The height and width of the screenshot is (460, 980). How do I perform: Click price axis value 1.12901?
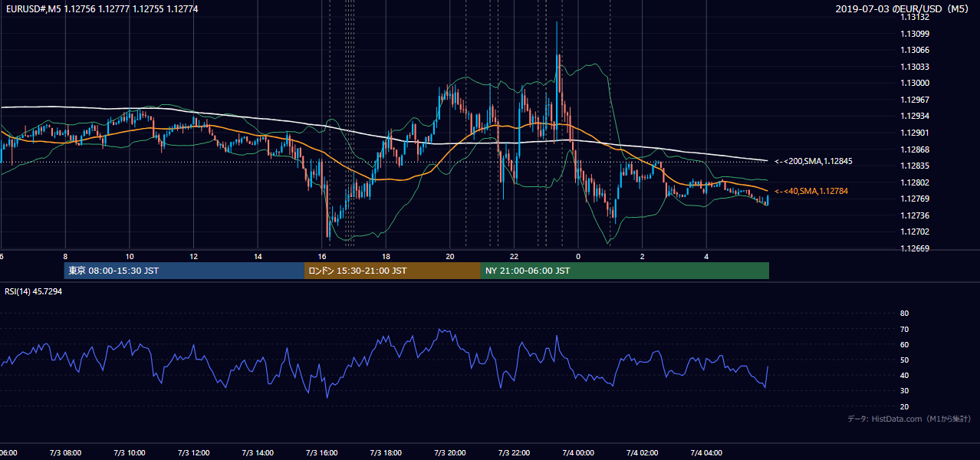916,133
